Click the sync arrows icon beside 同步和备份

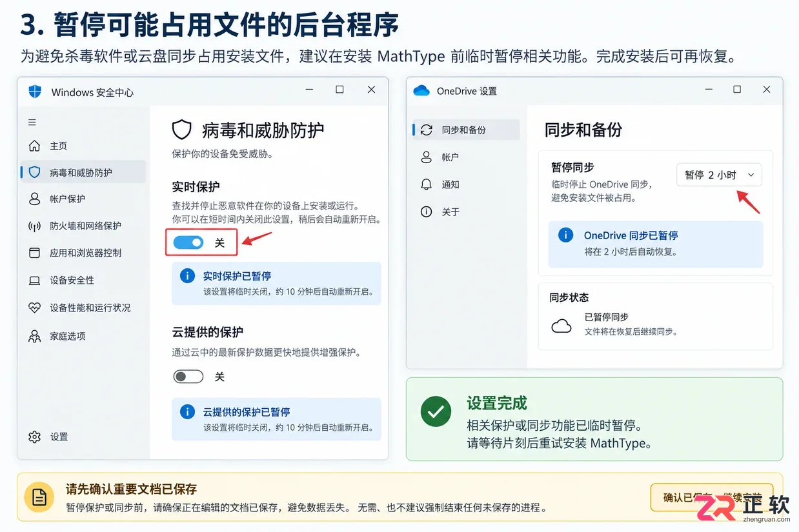click(x=426, y=130)
